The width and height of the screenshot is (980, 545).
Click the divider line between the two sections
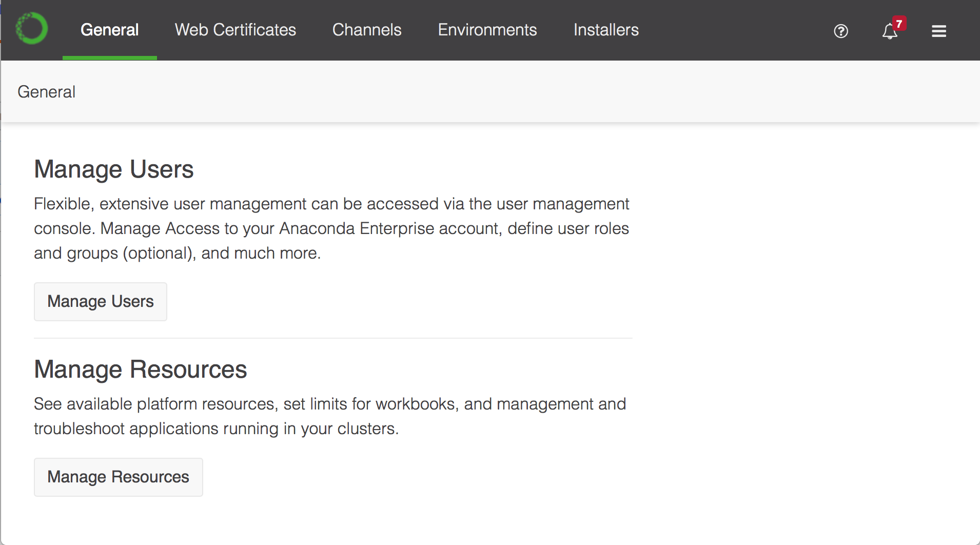(333, 338)
